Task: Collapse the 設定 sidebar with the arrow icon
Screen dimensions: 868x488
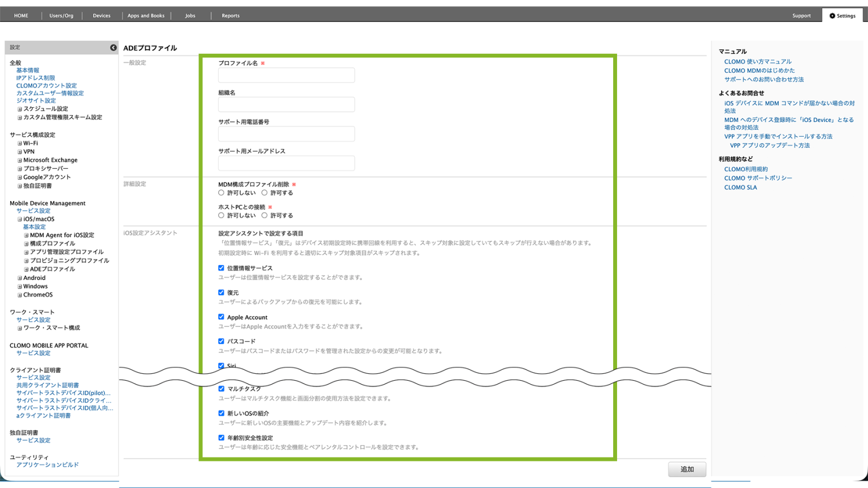Action: pos(113,47)
